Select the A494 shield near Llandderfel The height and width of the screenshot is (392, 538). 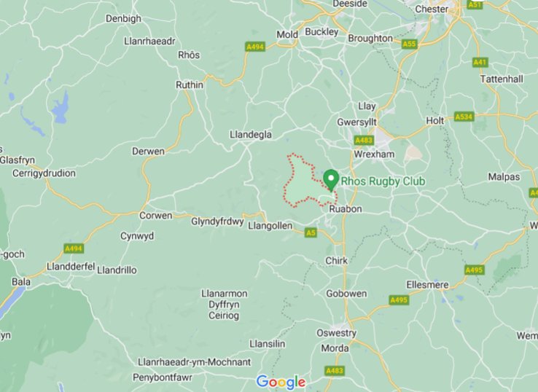click(74, 248)
